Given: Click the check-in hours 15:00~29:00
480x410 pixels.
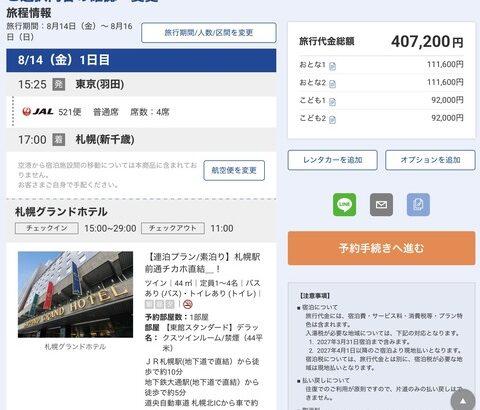Looking at the screenshot, I should [110, 228].
